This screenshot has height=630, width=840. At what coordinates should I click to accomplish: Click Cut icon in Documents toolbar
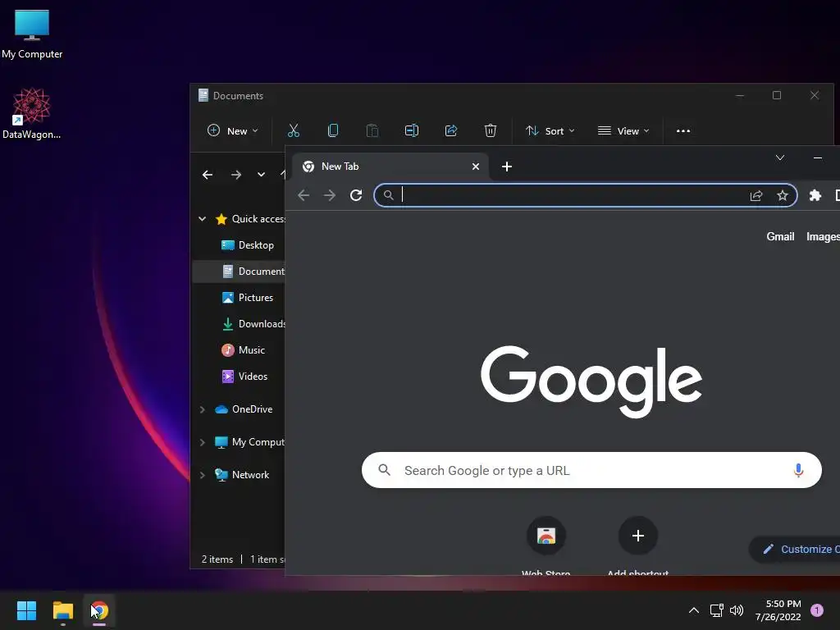294,130
